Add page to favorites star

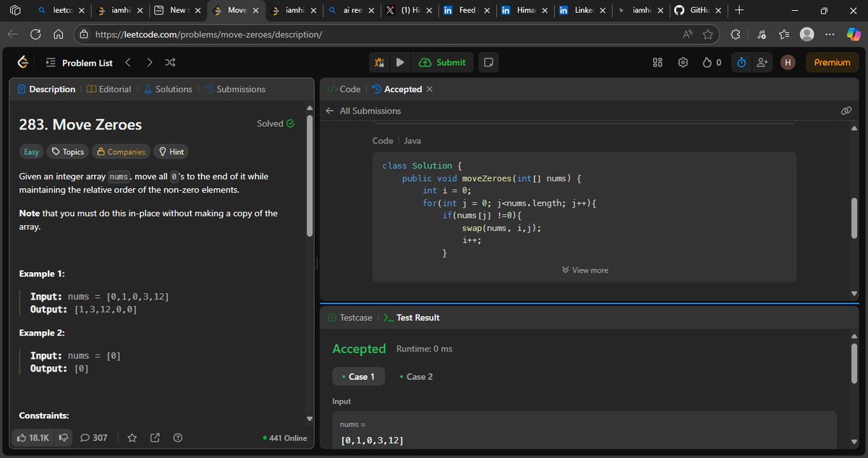pos(707,34)
